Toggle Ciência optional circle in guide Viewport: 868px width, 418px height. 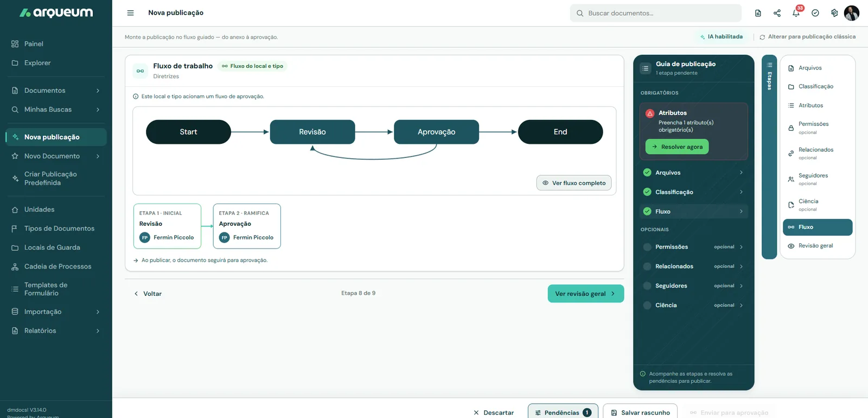coord(647,305)
